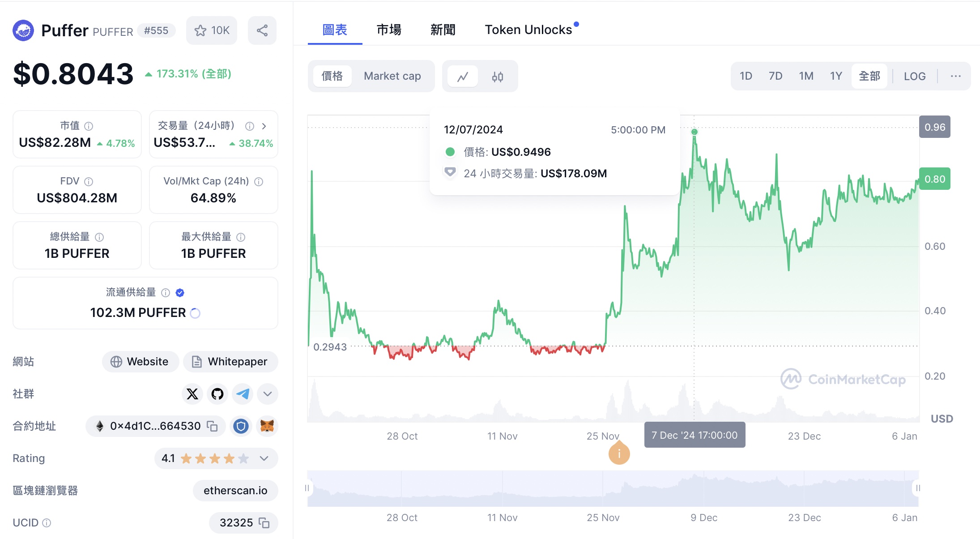Screen dimensions: 980x539
Task: Open the Whitepaper link
Action: click(x=230, y=362)
